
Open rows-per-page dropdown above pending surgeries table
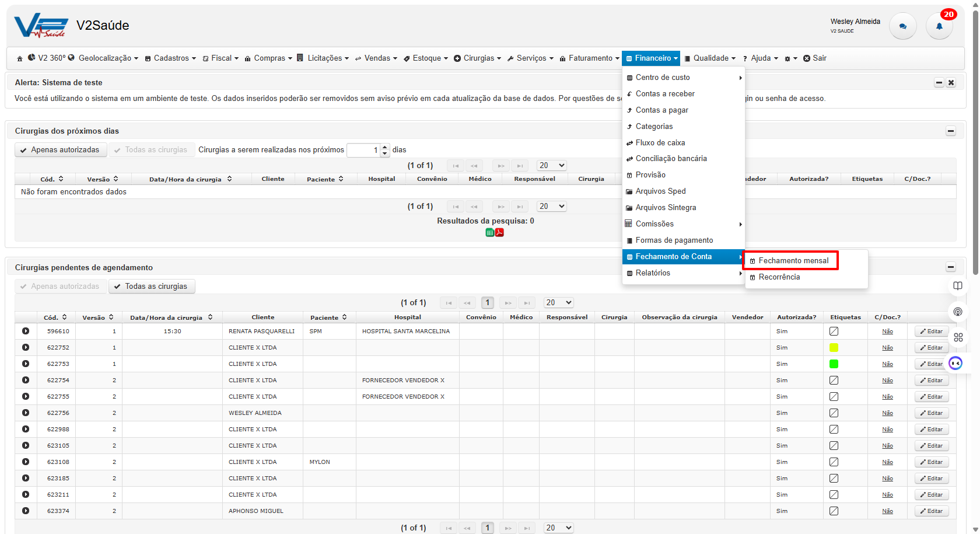click(558, 302)
